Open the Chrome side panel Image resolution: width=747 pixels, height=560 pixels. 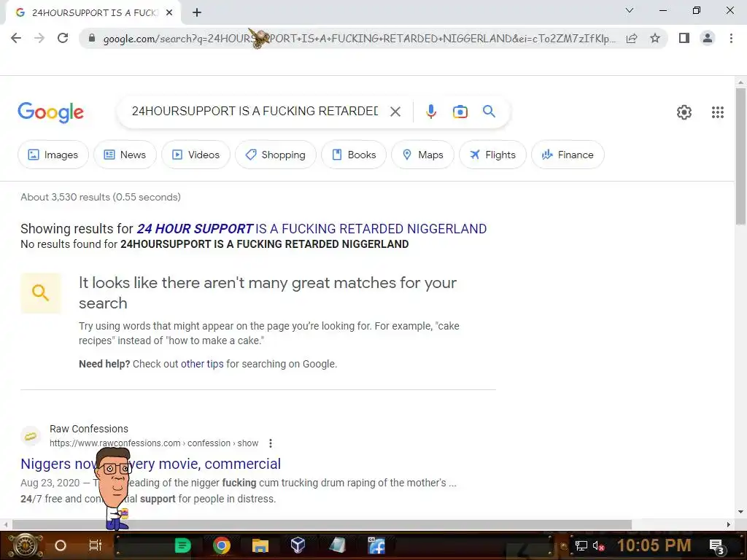(684, 38)
